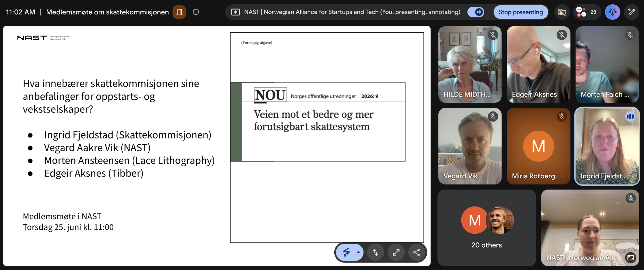Click the crossed-out building icon in the top bar
The width and height of the screenshot is (644, 270).
coord(562,12)
